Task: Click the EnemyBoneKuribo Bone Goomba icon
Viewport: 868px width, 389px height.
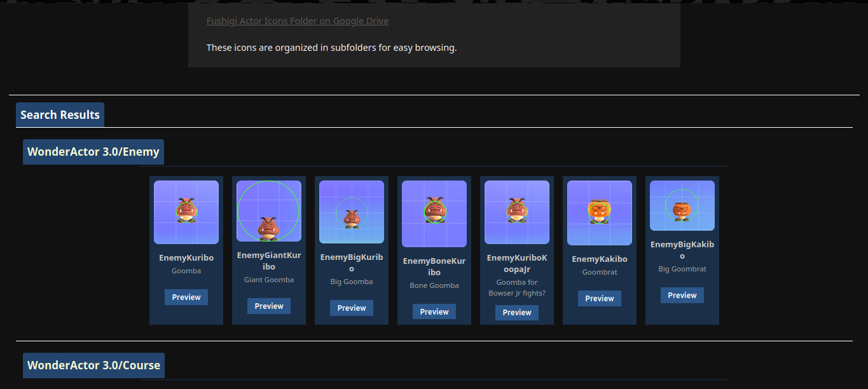Action: click(434, 214)
